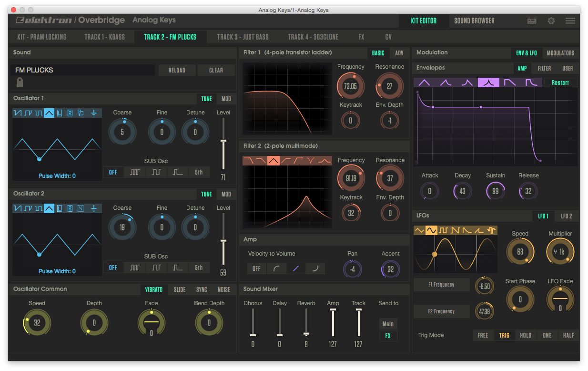Screen dimensions: 588x371
Task: Choose the linear triangle envelope shape preset
Action: 424,82
